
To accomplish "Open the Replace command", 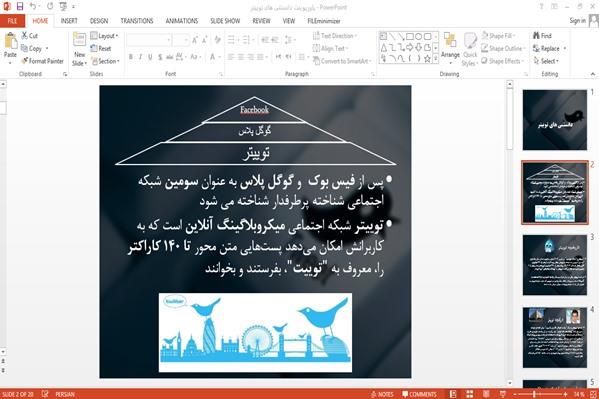I will click(x=549, y=49).
